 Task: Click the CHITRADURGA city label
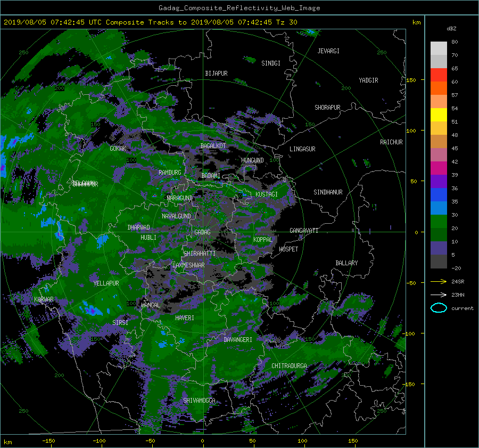tap(289, 366)
